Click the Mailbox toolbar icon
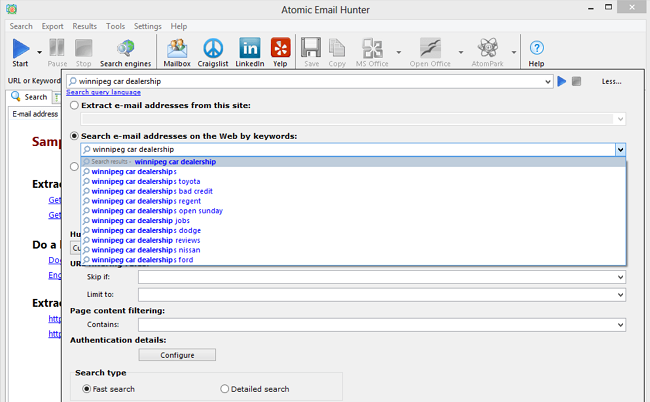 [177, 50]
